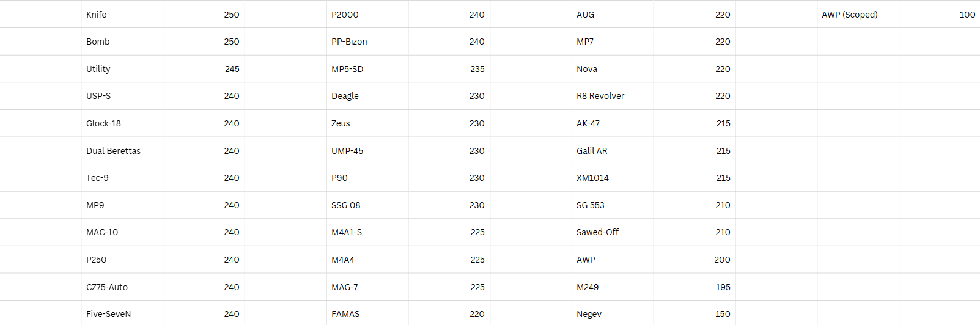Click the AWP (Scoped) value 100

940,15
